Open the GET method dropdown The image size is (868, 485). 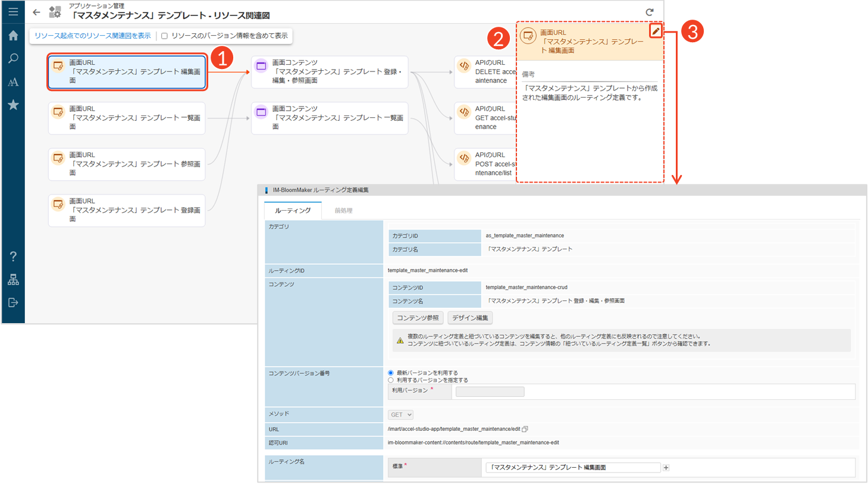click(x=400, y=415)
